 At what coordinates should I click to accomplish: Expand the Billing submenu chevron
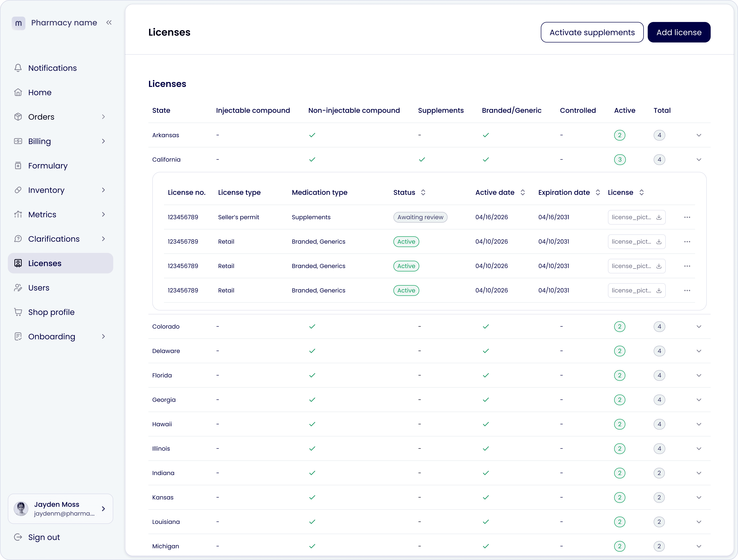coord(103,141)
